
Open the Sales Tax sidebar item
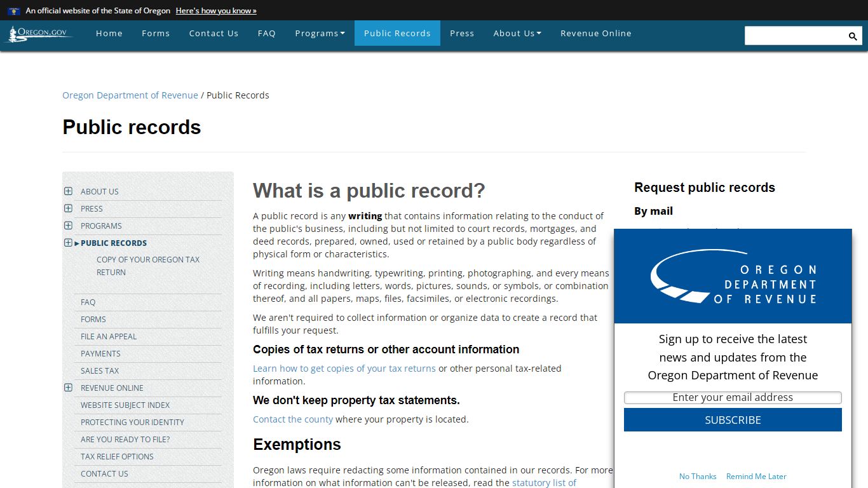(100, 371)
